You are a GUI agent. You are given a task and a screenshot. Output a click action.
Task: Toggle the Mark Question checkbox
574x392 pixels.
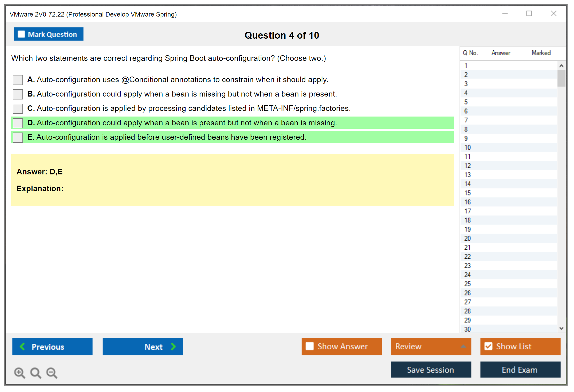(21, 34)
